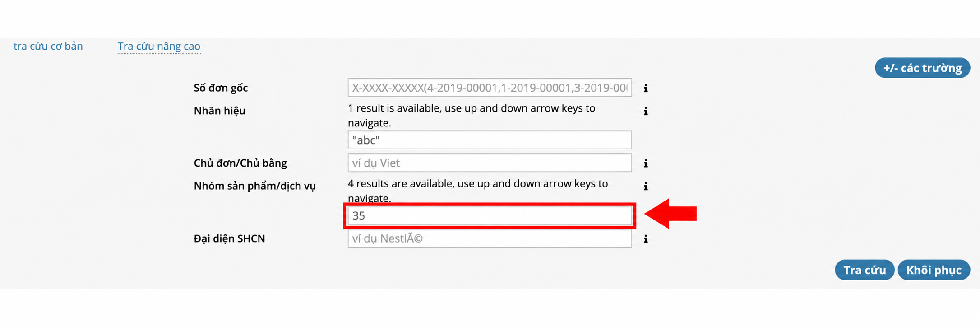View info icon beside Chủ đơn/Chủ bằng
The width and height of the screenshot is (980, 327).
646,163
